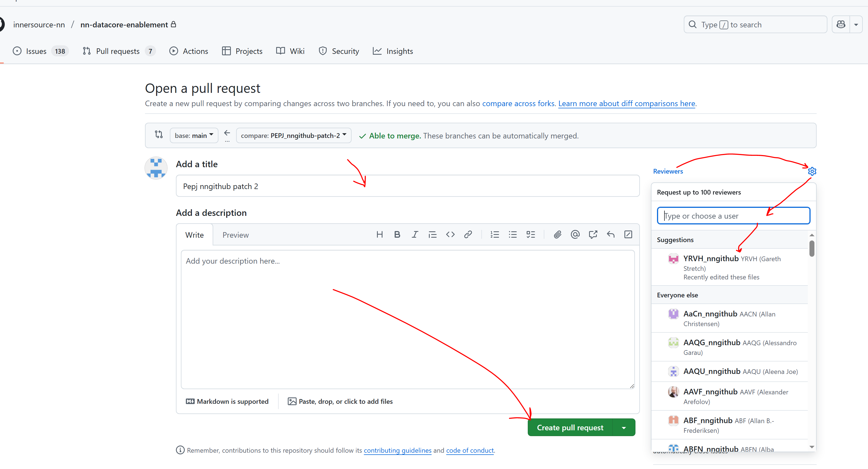Click the reviewer list scroll-down arrow
Viewport: 868px width, 469px height.
click(x=812, y=447)
